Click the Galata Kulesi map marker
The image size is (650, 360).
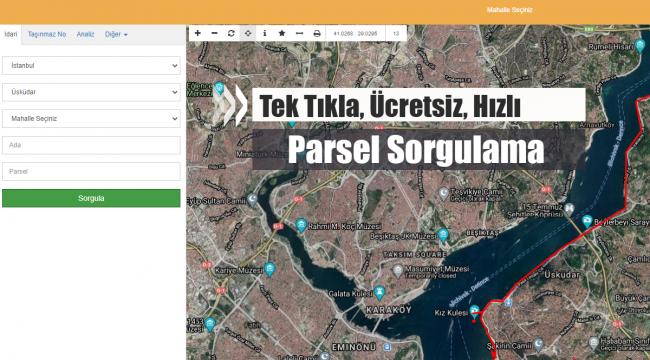379,292
